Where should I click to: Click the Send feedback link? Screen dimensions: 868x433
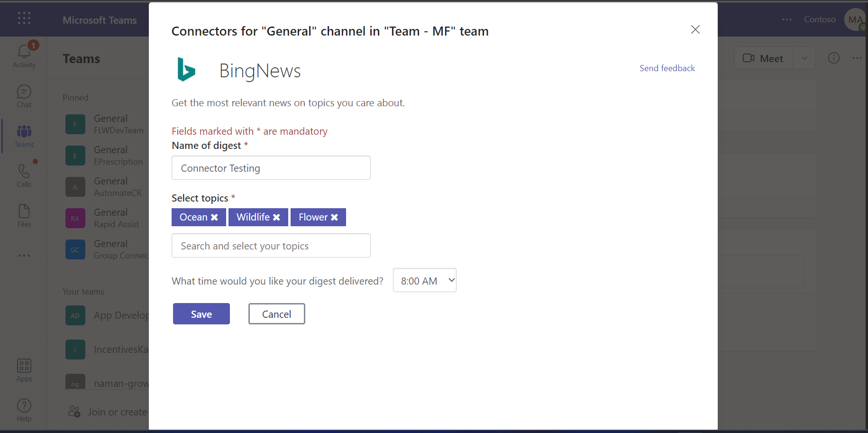click(x=667, y=68)
